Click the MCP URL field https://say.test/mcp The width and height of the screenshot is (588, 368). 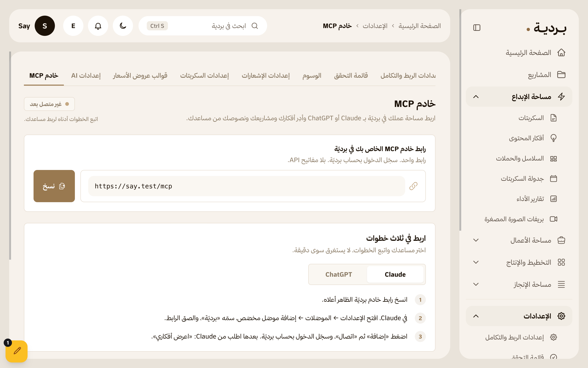click(x=246, y=186)
